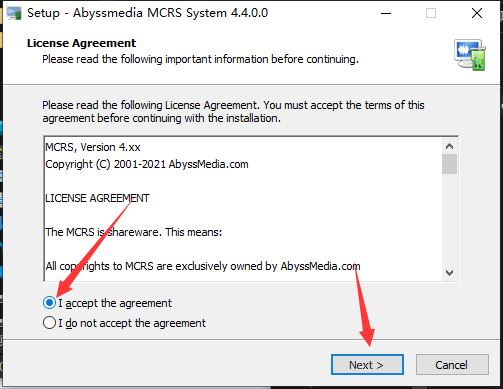Click the "License Agreement" page heading
The width and height of the screenshot is (503, 389).
click(x=81, y=43)
